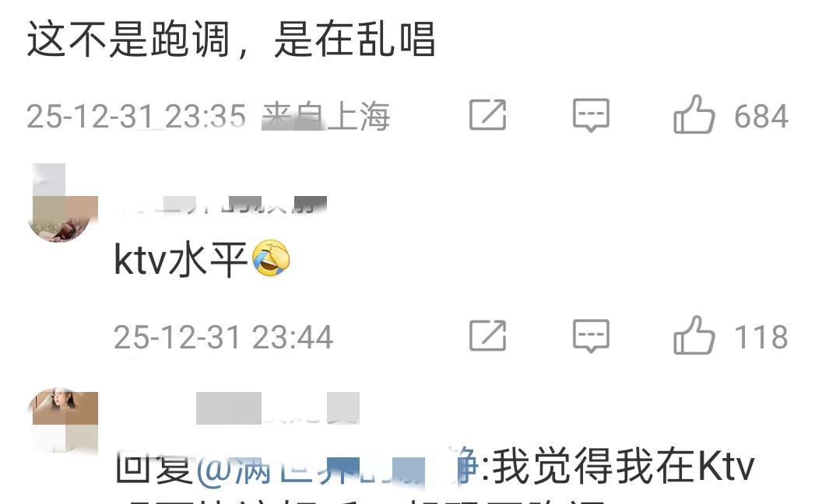This screenshot has width=822, height=504.
Task: Open username above 'ktv水平' comment
Action: (x=221, y=205)
